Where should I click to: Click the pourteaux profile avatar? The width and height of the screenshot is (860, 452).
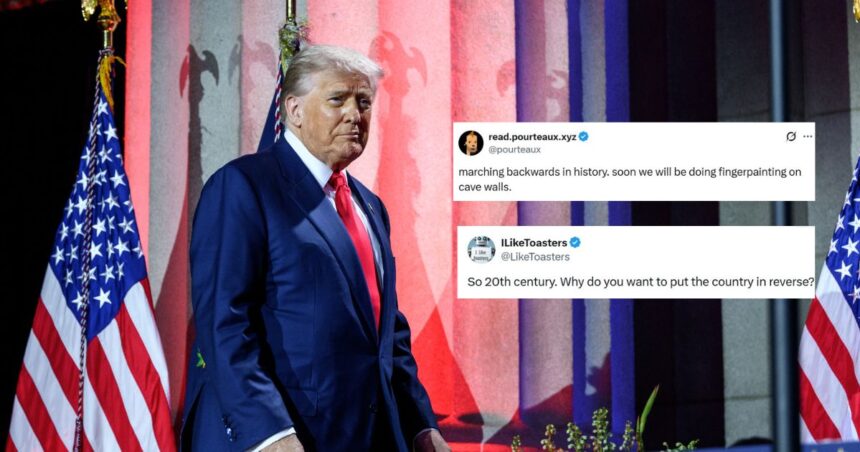tap(471, 143)
